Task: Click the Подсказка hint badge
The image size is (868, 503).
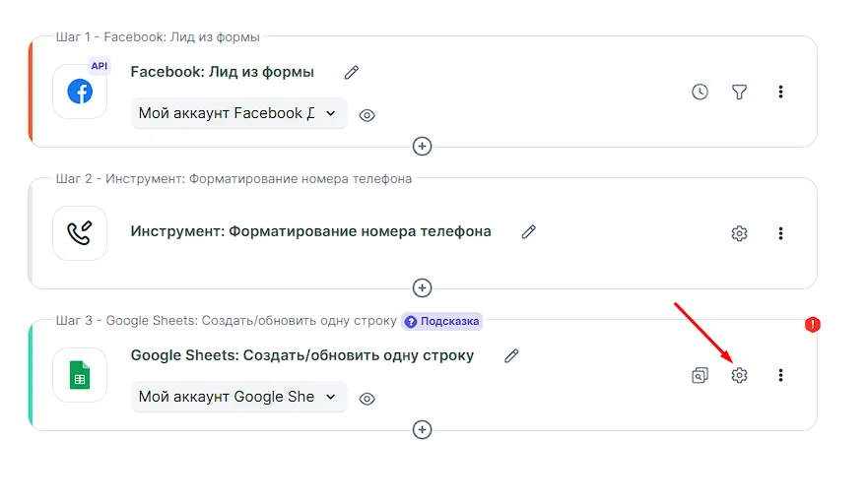Action: (x=442, y=321)
